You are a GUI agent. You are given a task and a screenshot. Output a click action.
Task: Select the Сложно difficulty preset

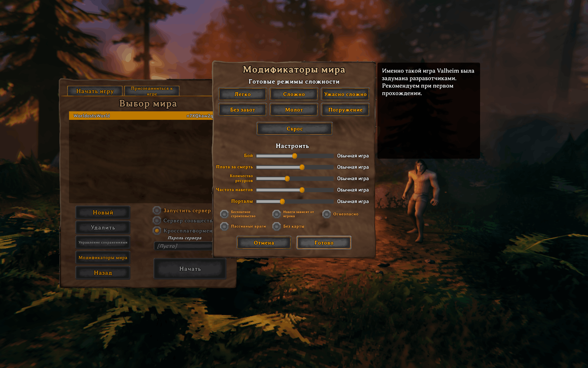(x=294, y=94)
